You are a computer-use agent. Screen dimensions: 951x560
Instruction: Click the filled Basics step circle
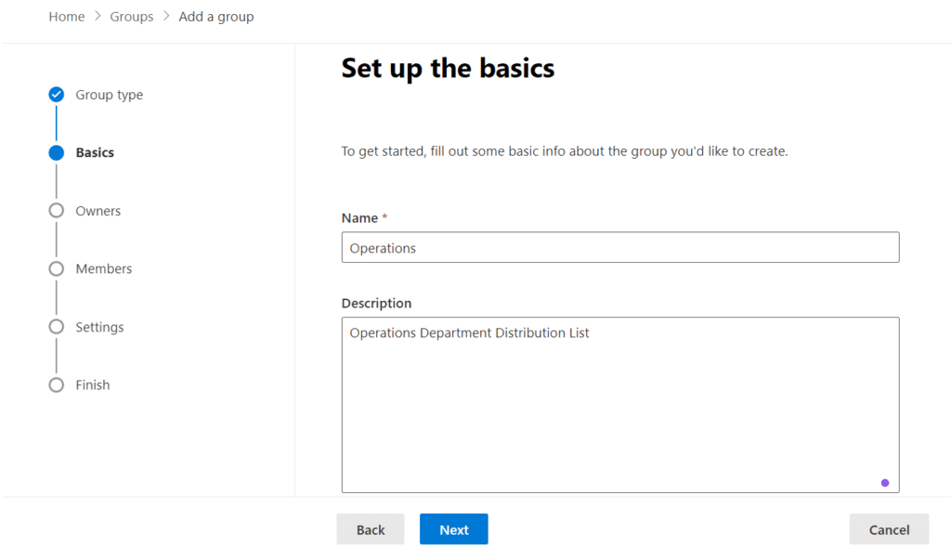click(57, 153)
